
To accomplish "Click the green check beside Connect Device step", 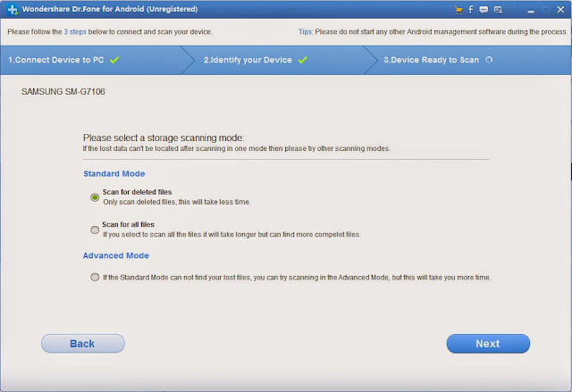I will 114,60.
